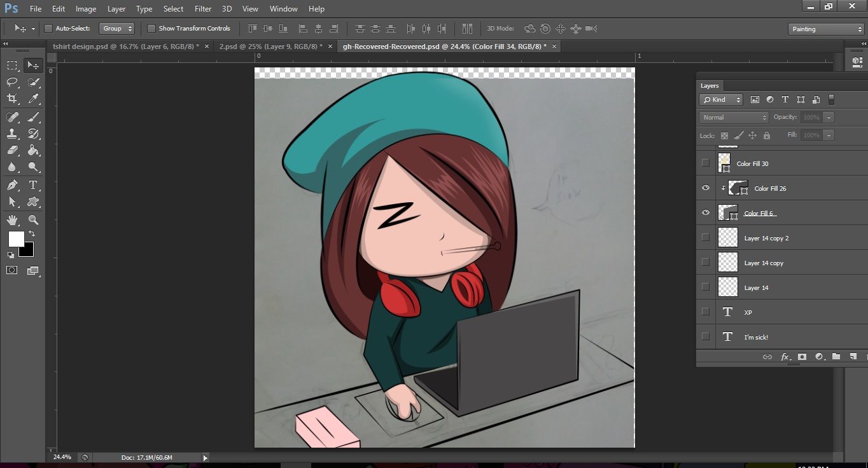Click the foreground color swatch
868x468 pixels.
pyautogui.click(x=16, y=239)
